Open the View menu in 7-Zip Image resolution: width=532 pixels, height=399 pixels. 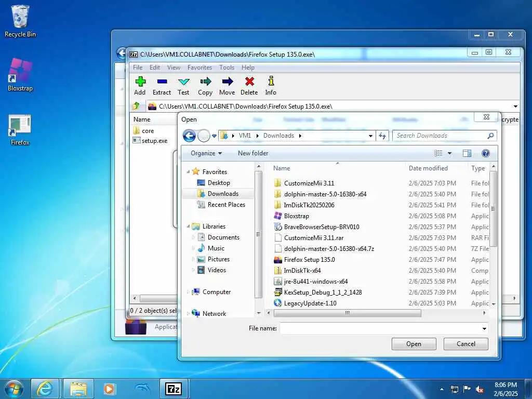174,68
